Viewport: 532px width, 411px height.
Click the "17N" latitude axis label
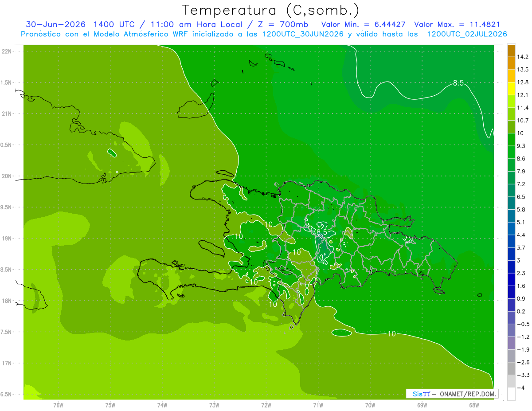coord(7,363)
